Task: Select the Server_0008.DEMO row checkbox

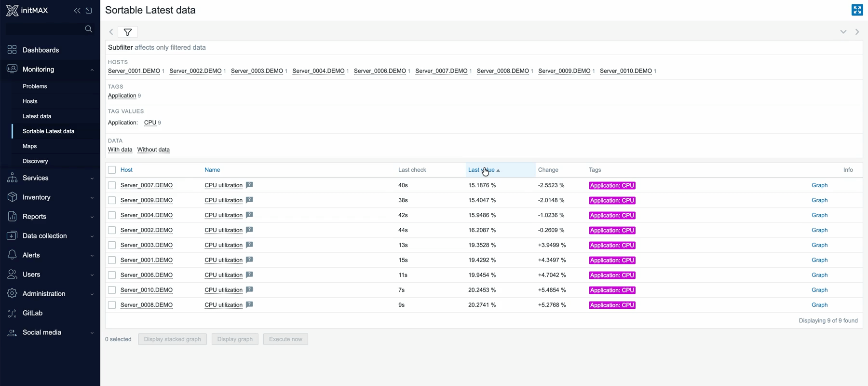Action: [x=112, y=305]
